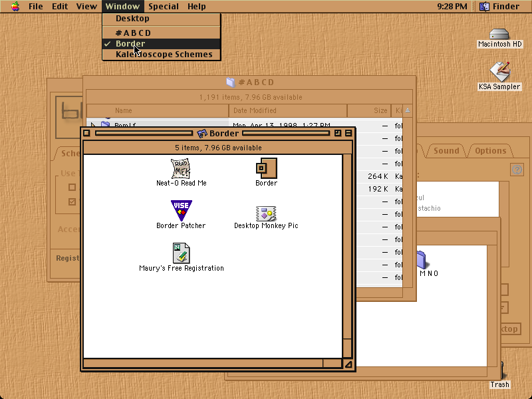The height and width of the screenshot is (399, 532).
Task: Choose Desktop from the Window menu
Action: coord(162,19)
